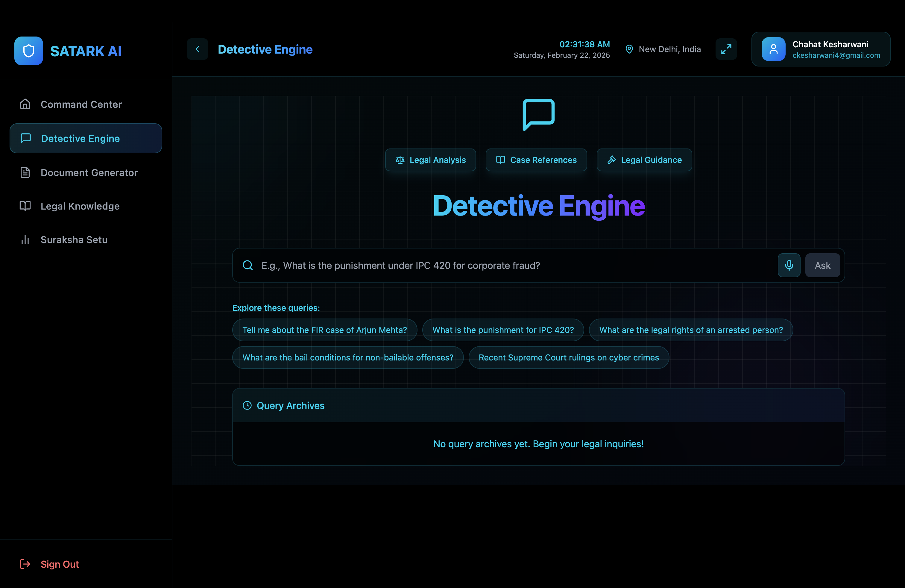Choose the 'punishment for IPC 420' suggested query

(x=503, y=330)
